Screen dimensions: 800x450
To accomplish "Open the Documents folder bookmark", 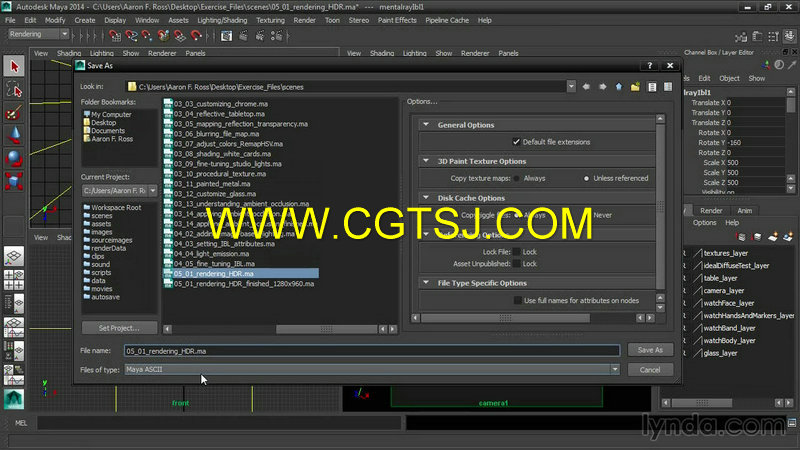I will coord(104,131).
